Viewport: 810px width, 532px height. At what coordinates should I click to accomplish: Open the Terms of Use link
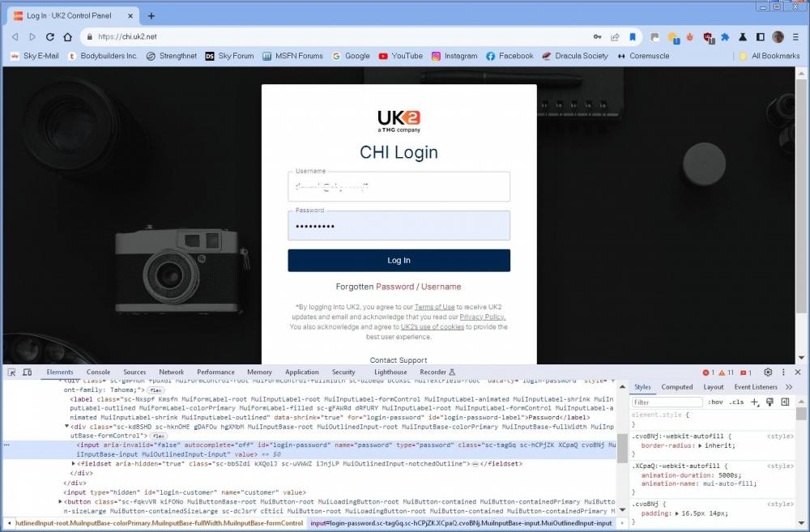click(x=434, y=308)
